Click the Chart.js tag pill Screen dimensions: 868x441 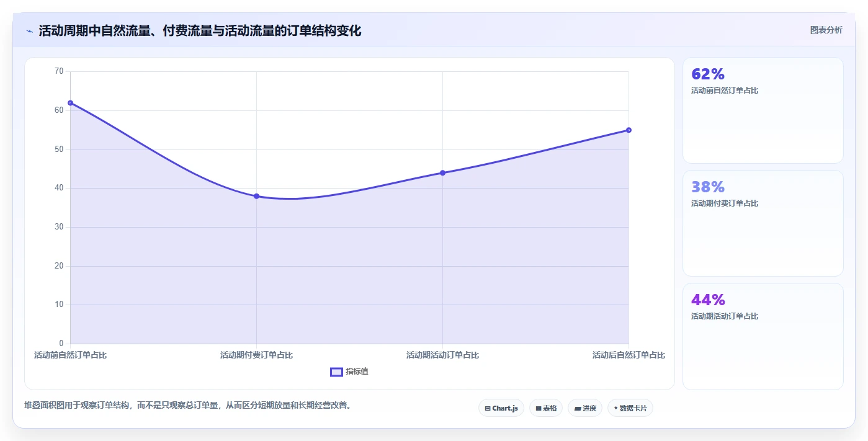(x=501, y=408)
